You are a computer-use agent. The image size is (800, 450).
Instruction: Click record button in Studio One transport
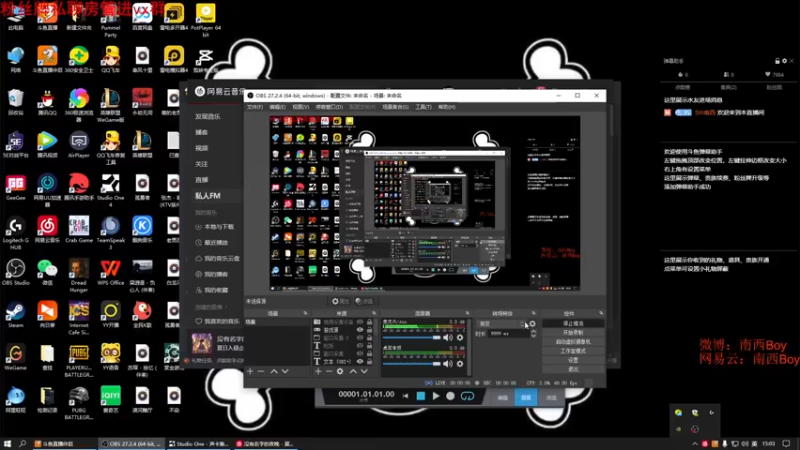450,396
